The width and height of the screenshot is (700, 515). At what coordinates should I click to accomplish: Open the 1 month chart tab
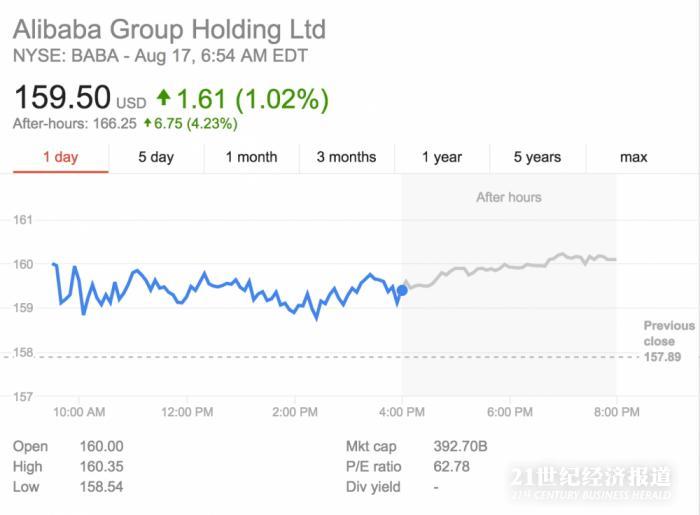pos(251,157)
